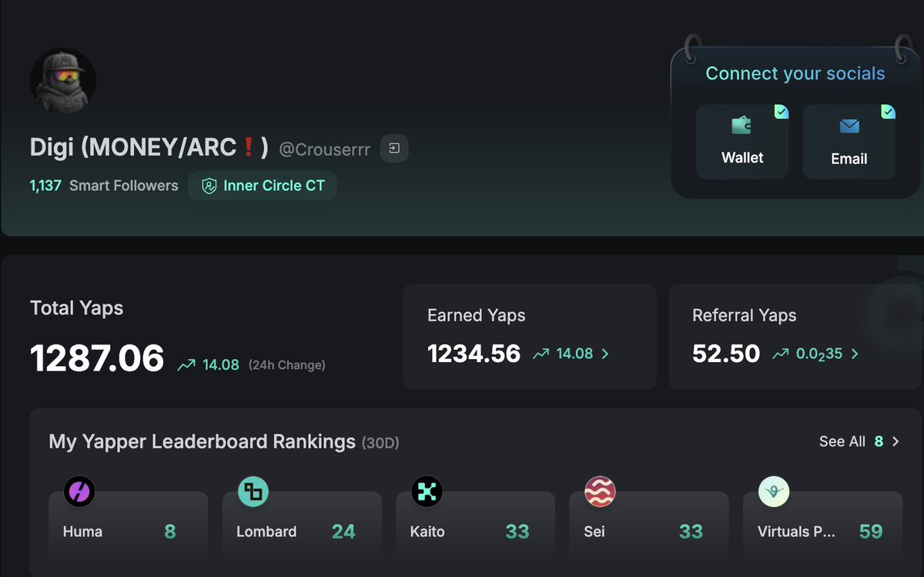Click the Sei project logo
924x577 pixels.
point(600,491)
